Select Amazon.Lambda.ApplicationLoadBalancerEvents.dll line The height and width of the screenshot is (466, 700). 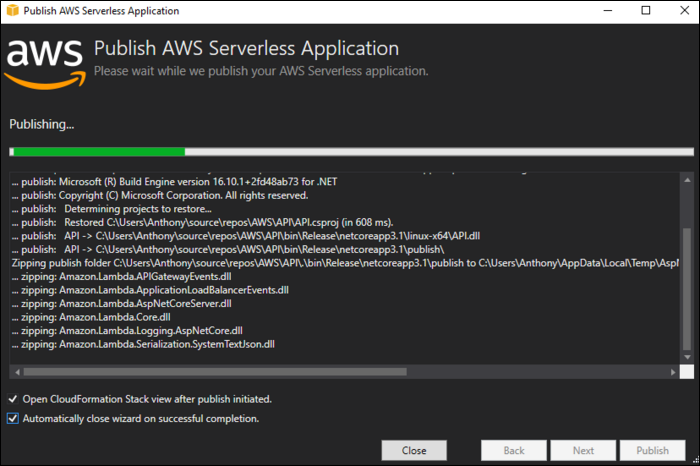(x=150, y=290)
